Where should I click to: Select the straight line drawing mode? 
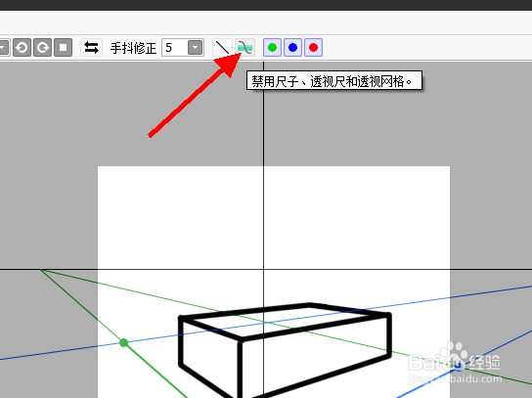pyautogui.click(x=222, y=48)
